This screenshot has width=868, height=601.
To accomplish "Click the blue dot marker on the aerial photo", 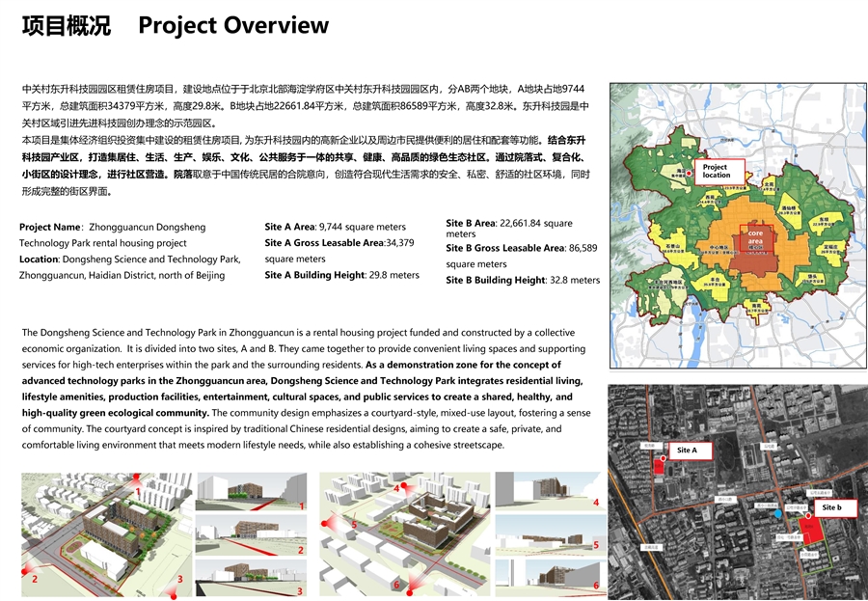I will point(778,514).
